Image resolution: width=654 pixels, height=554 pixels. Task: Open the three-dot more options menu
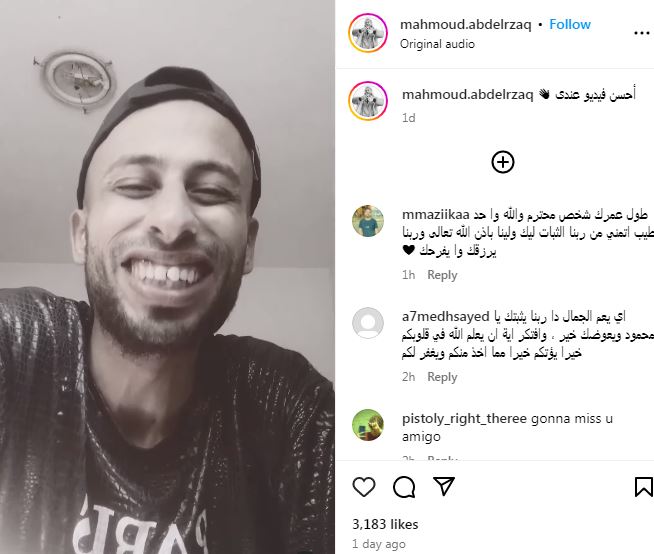pos(641,33)
